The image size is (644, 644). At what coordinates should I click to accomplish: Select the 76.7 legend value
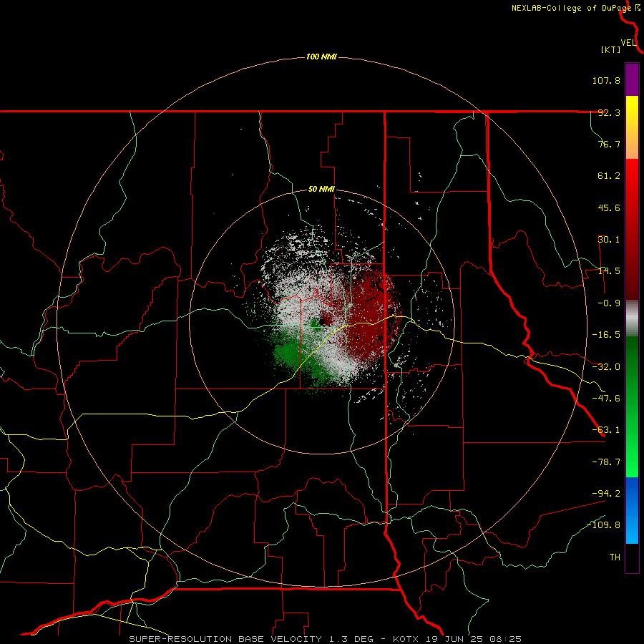pyautogui.click(x=609, y=144)
